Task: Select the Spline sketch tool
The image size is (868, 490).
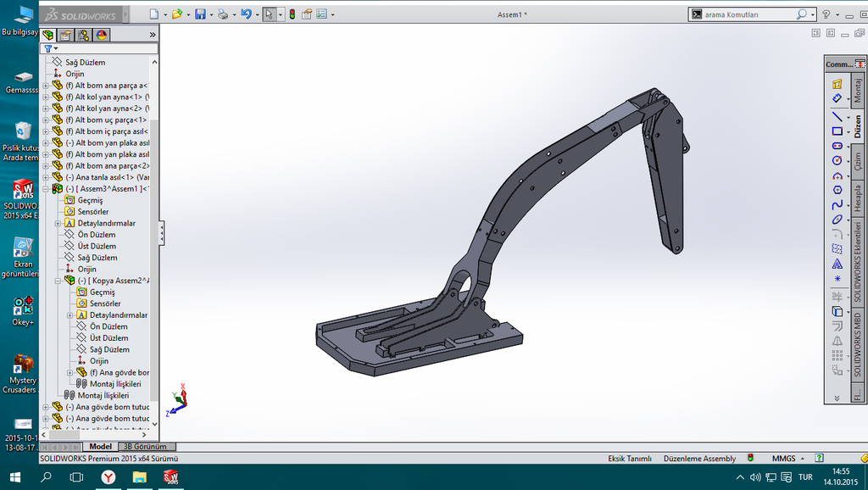Action: (x=837, y=204)
